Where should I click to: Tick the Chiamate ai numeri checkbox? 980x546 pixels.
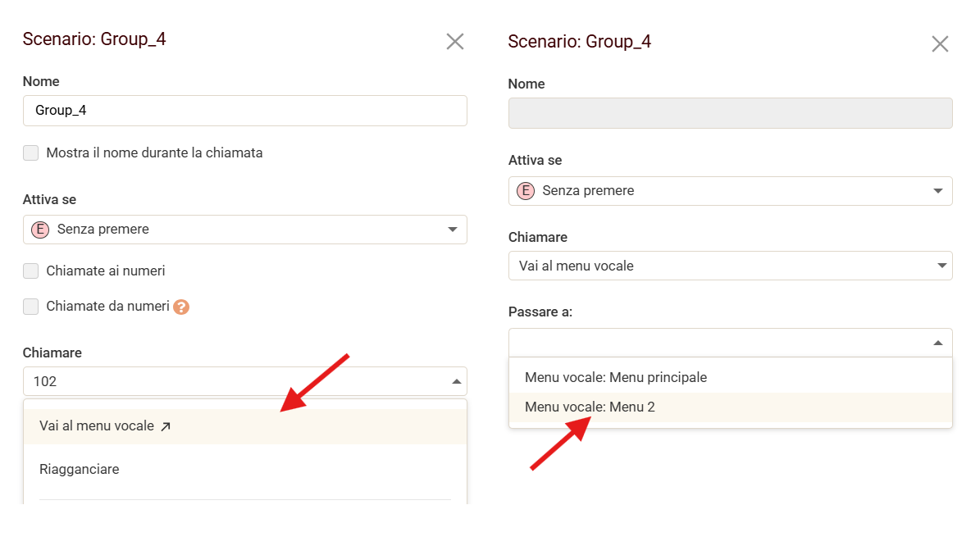coord(31,271)
